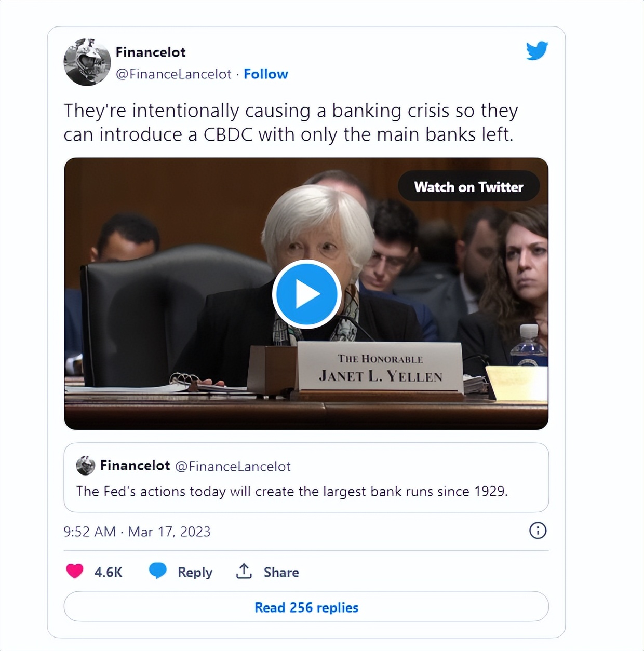
Task: Click the Reply label text
Action: click(195, 572)
